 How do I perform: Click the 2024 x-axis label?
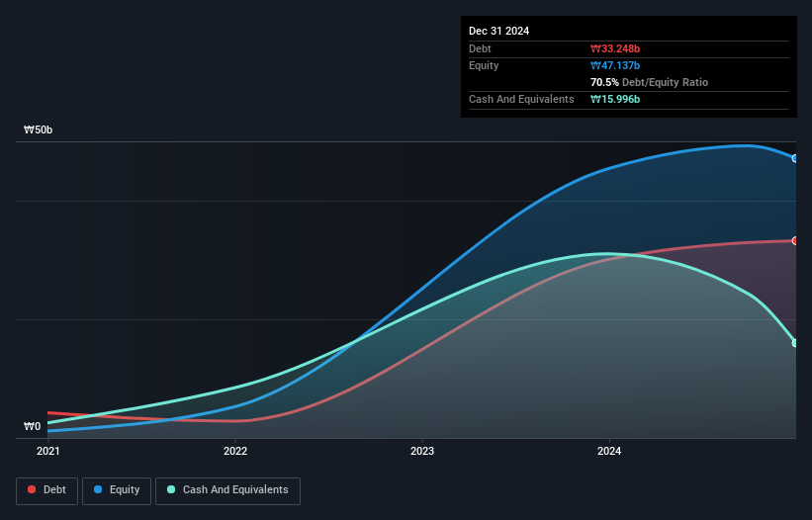coord(609,451)
